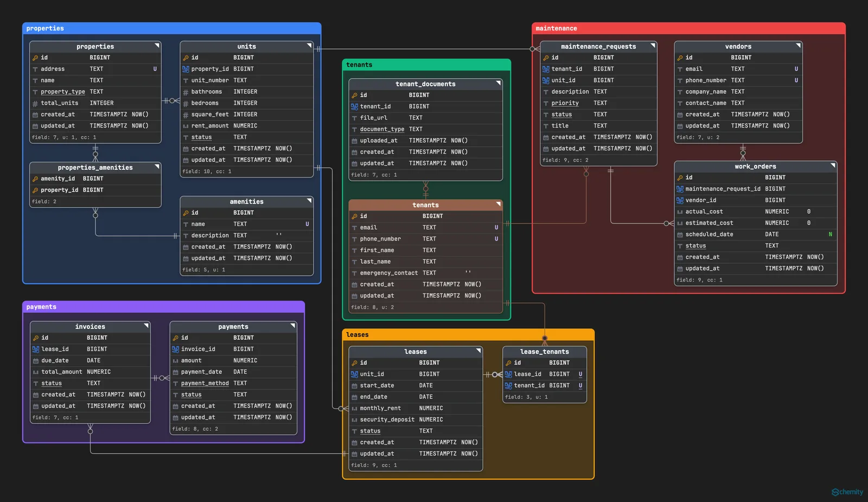The image size is (868, 502).
Task: Click the key icon beside properties id
Action: tap(35, 58)
